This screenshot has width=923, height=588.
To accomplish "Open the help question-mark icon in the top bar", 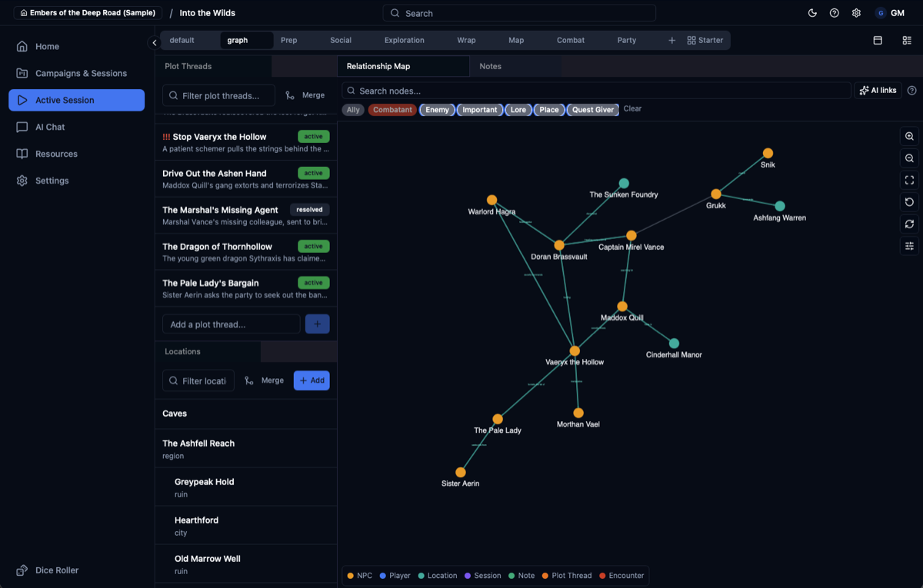I will (835, 13).
